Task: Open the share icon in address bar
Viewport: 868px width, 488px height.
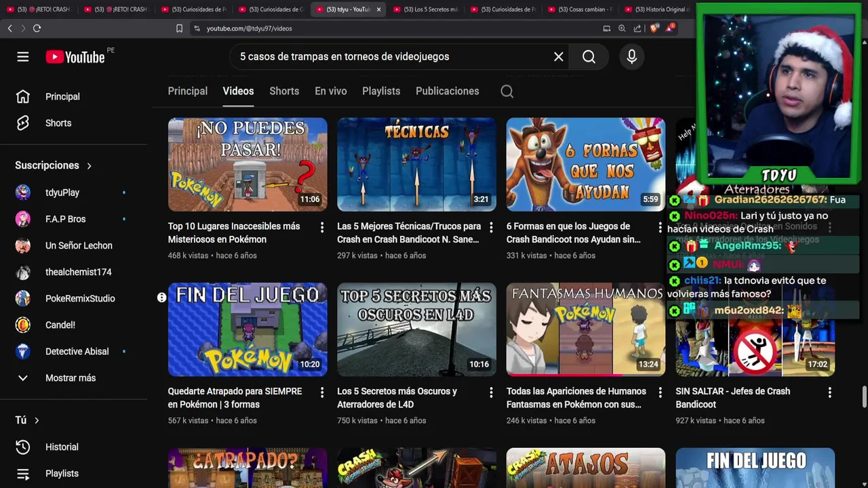Action: tap(637, 28)
